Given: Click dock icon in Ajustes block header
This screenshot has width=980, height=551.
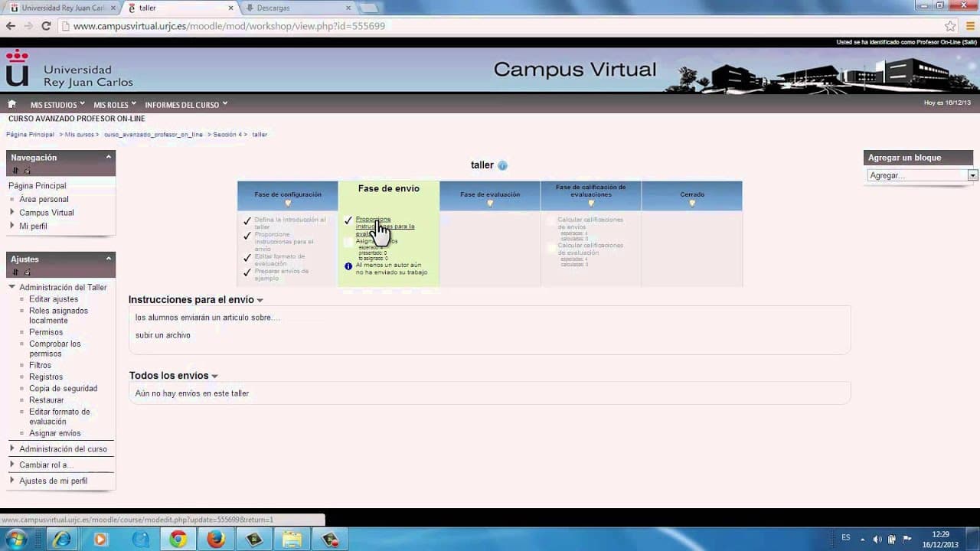Looking at the screenshot, I should click(27, 272).
